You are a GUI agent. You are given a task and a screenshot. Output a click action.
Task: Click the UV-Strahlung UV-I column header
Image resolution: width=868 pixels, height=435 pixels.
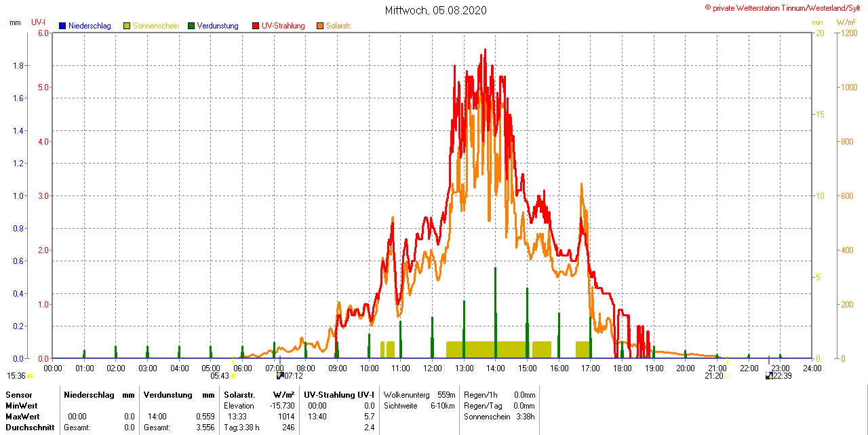(339, 394)
